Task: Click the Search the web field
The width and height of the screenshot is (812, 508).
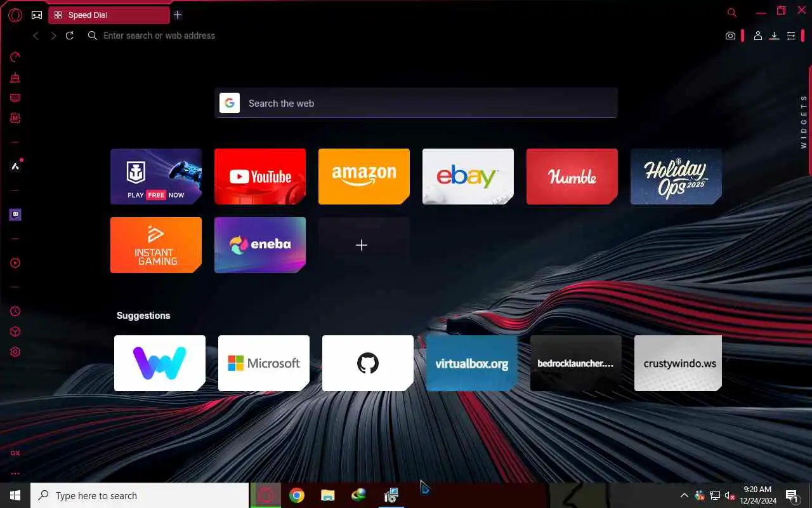Action: point(416,103)
